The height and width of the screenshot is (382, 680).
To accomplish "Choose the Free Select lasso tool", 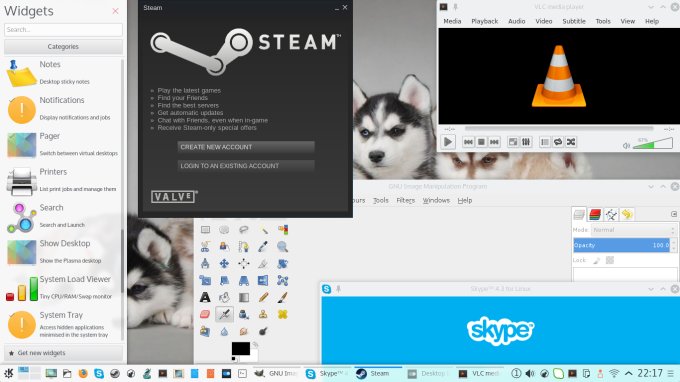I will click(244, 230).
